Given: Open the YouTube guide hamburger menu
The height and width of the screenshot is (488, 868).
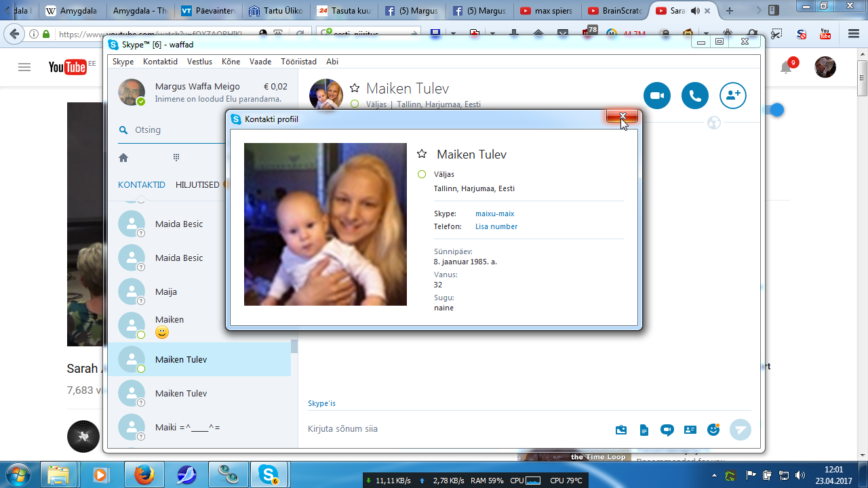Looking at the screenshot, I should pos(24,67).
